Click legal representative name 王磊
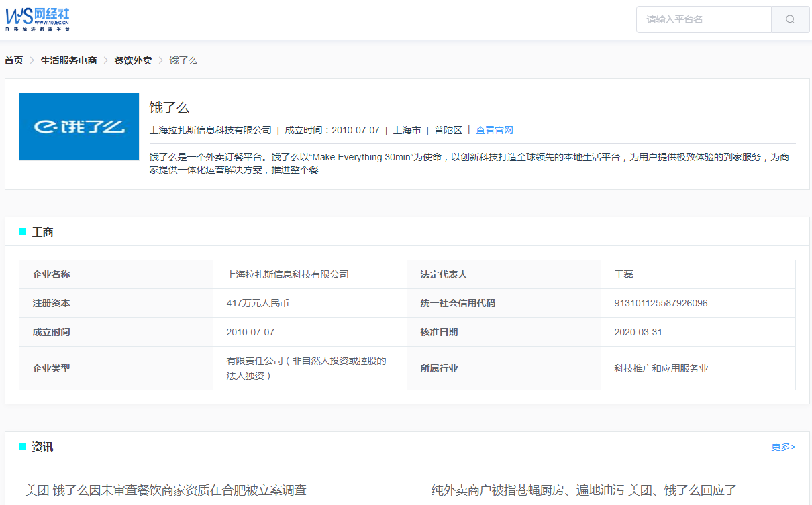 [x=624, y=274]
